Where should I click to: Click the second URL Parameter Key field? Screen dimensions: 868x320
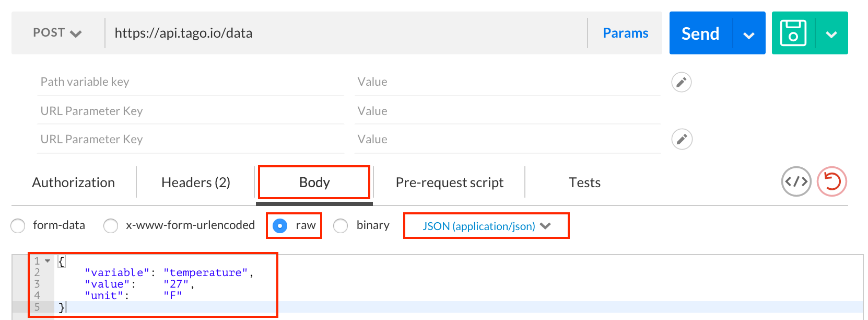click(x=191, y=139)
